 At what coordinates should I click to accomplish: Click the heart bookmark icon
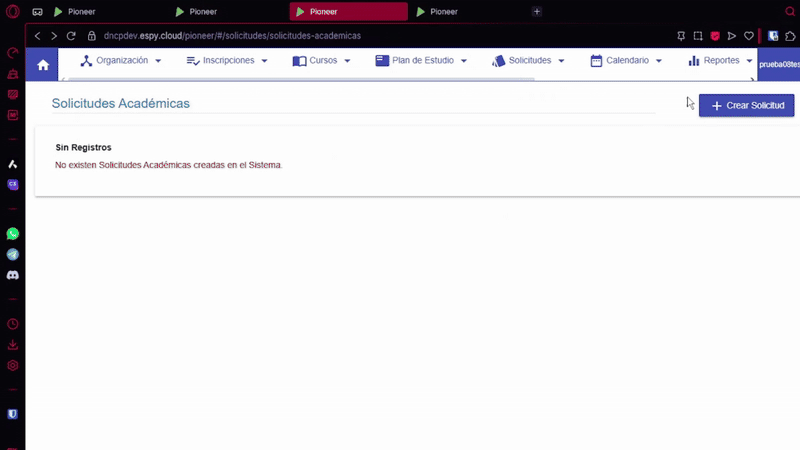coord(748,36)
